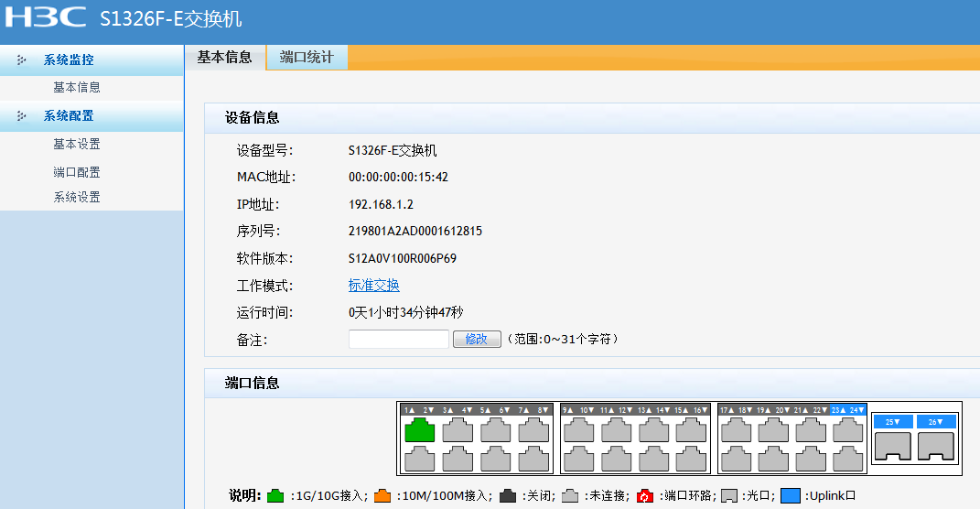Click port 11 icon on switch panel
Screen dimensions: 980x509
click(616, 429)
